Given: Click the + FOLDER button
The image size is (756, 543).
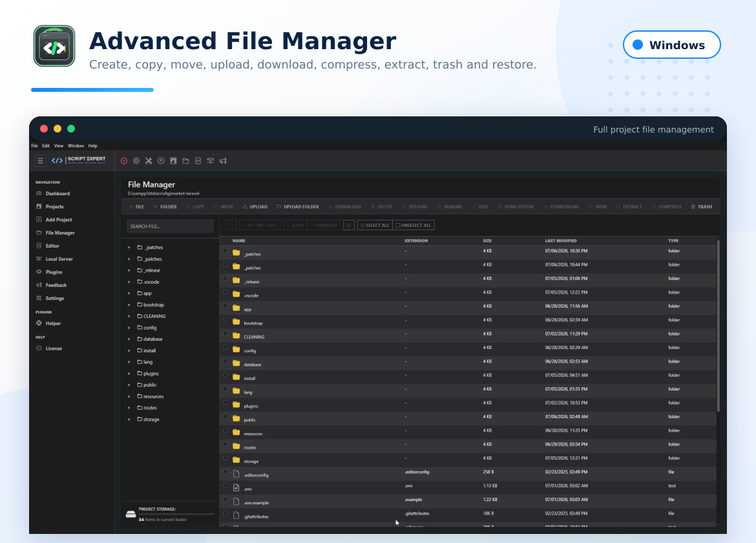Looking at the screenshot, I should click(165, 207).
